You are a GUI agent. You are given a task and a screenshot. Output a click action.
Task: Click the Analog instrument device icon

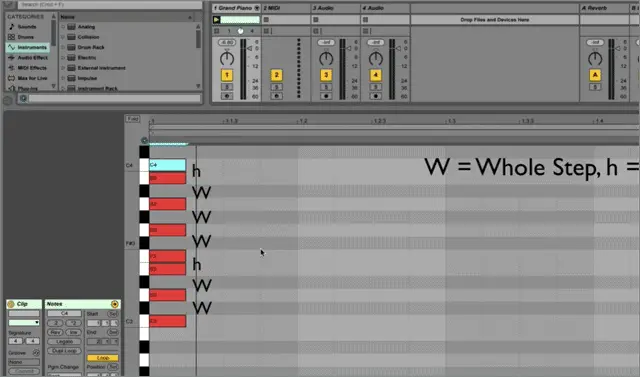[71, 27]
